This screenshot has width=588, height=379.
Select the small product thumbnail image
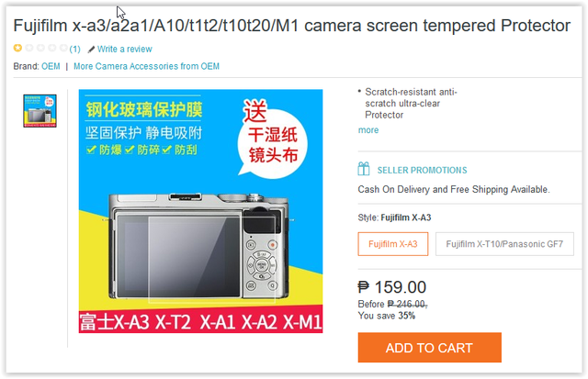[x=40, y=111]
